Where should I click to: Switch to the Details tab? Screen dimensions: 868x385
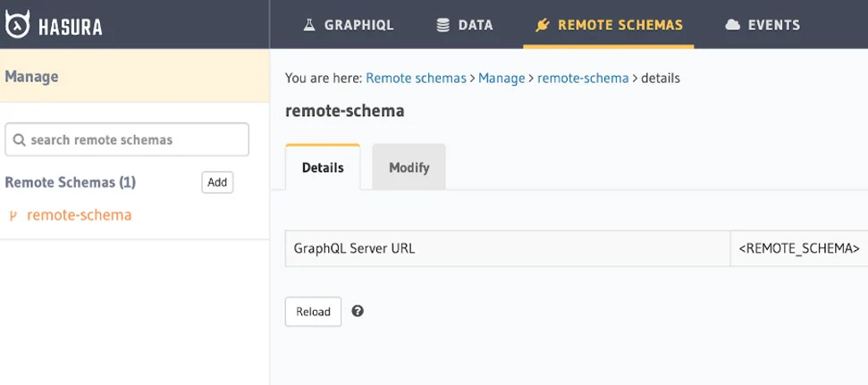click(x=323, y=168)
